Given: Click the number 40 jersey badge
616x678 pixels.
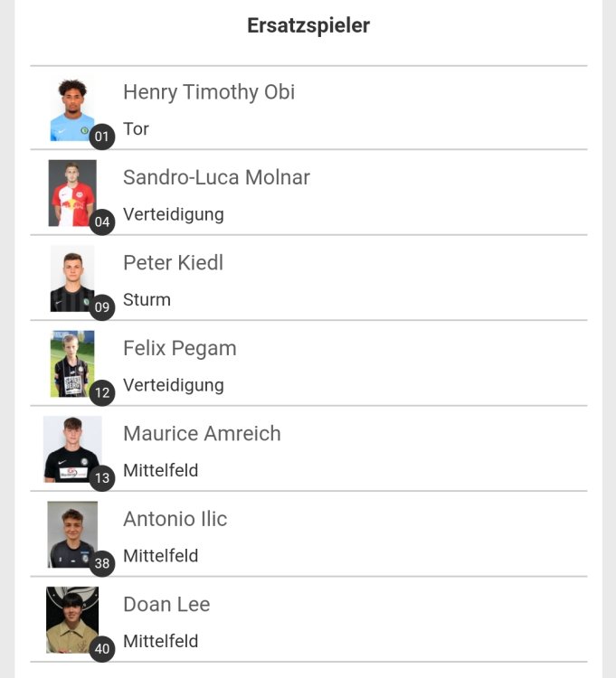Looking at the screenshot, I should point(102,648).
